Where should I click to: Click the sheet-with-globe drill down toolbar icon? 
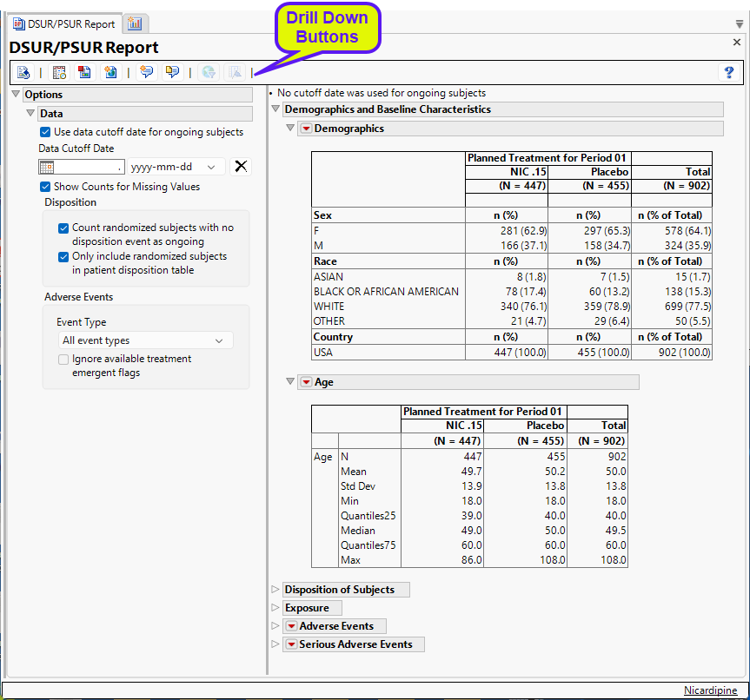tap(110, 73)
